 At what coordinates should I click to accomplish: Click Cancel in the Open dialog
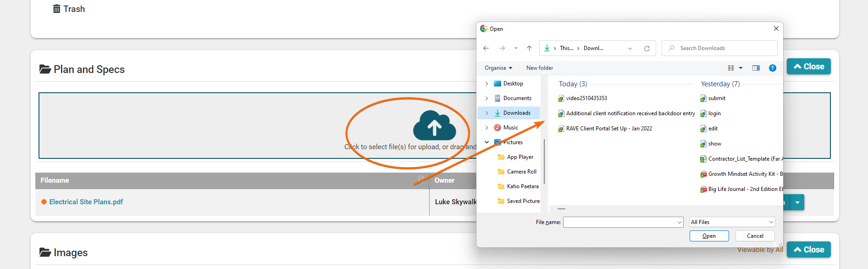[755, 236]
